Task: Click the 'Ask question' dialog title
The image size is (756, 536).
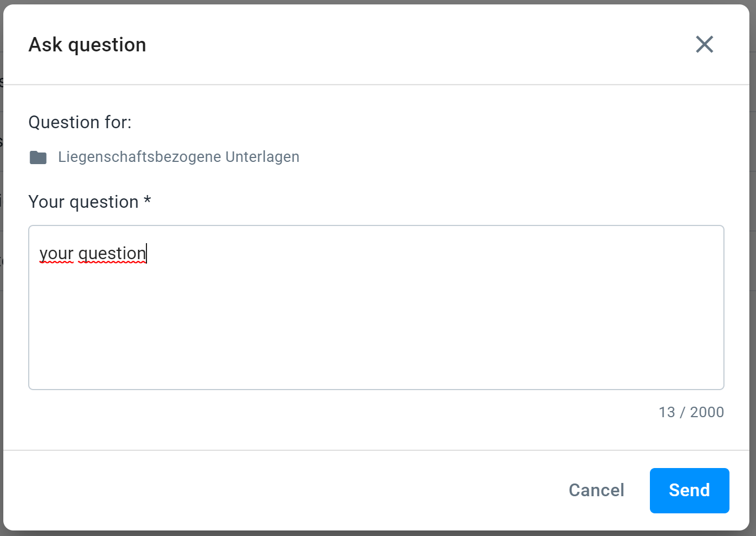Action: point(87,44)
